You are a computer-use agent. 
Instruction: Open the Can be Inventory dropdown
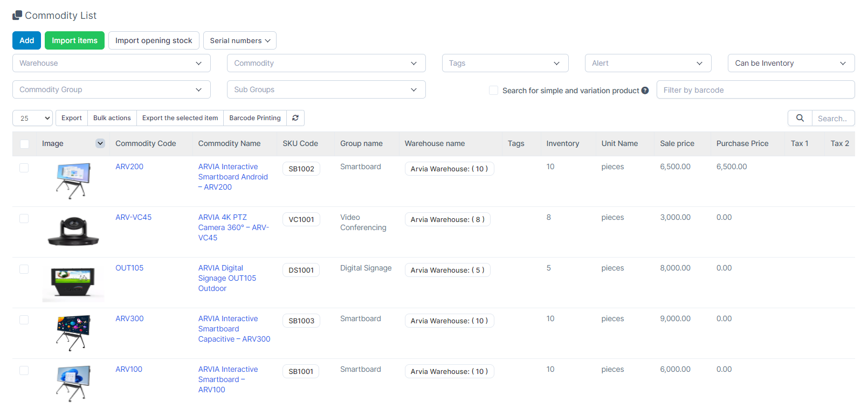coord(791,63)
